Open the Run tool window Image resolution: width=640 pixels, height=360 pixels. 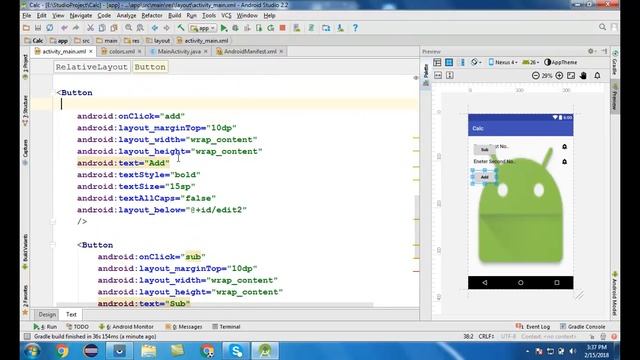pyautogui.click(x=45, y=327)
